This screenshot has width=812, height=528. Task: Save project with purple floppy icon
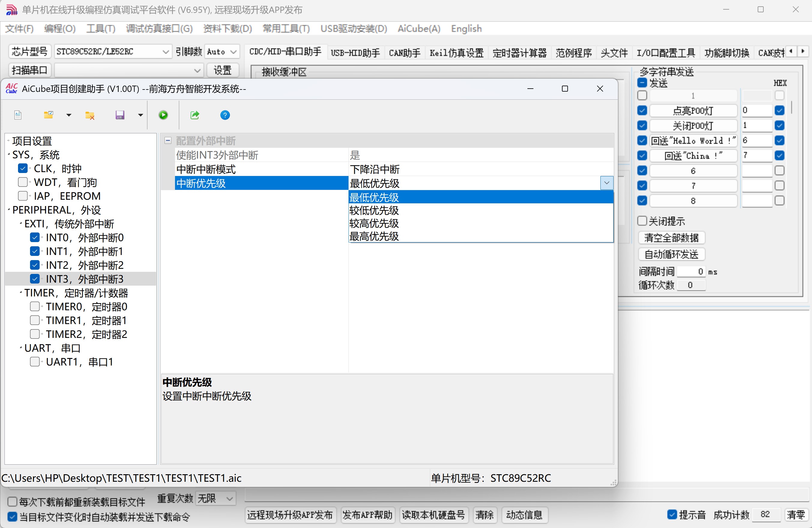(x=120, y=115)
